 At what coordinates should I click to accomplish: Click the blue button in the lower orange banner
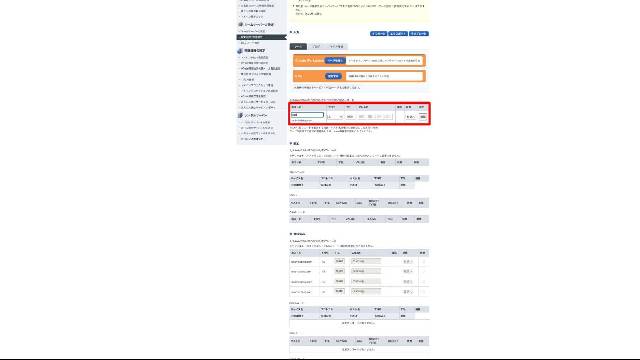(x=333, y=76)
